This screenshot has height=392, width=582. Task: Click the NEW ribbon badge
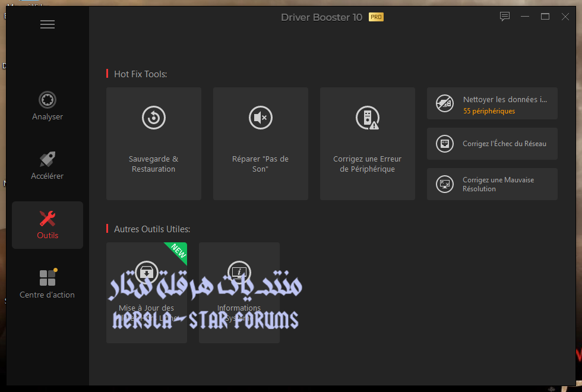(178, 251)
